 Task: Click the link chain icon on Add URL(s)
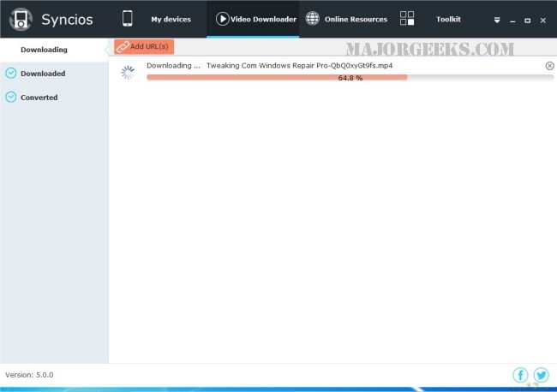point(123,47)
